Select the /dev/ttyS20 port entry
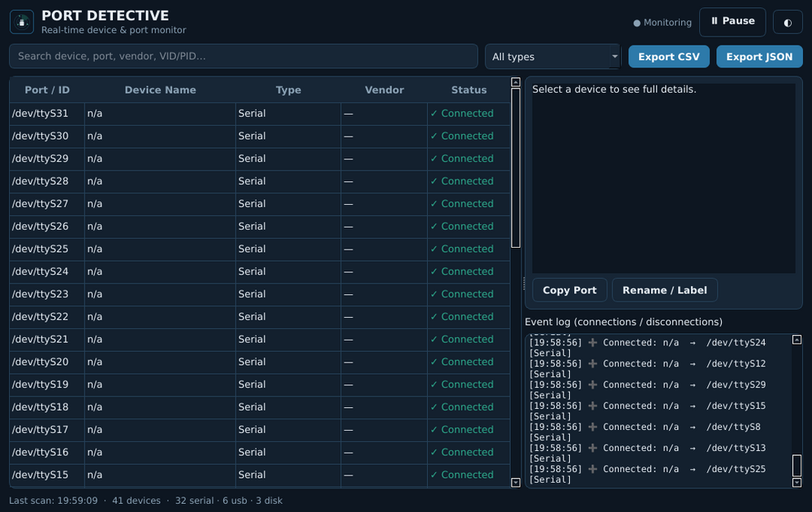The width and height of the screenshot is (812, 512). 260,362
